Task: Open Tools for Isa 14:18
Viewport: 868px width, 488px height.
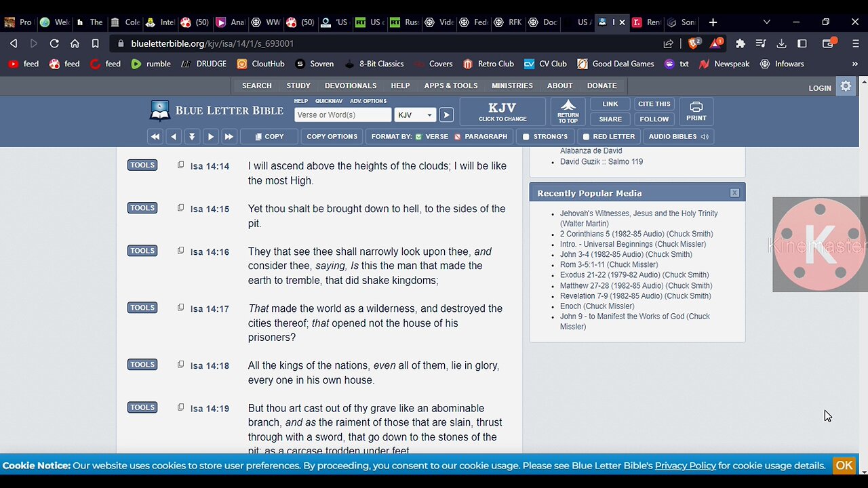Action: click(142, 364)
